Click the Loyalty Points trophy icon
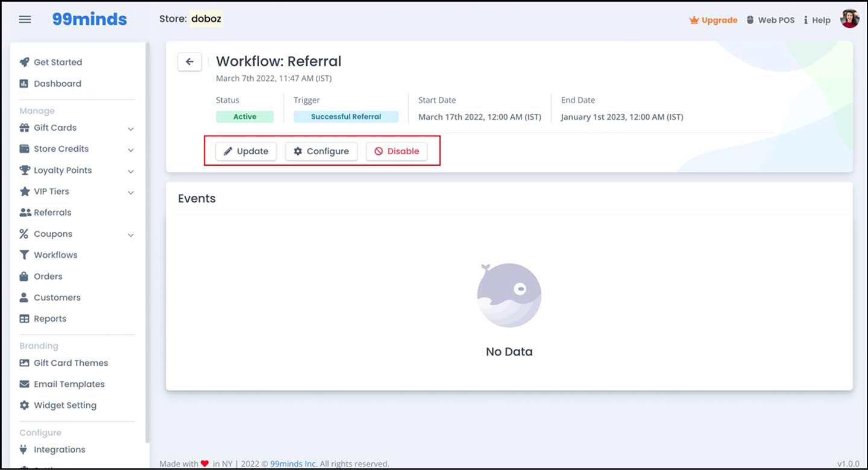 pyautogui.click(x=24, y=171)
